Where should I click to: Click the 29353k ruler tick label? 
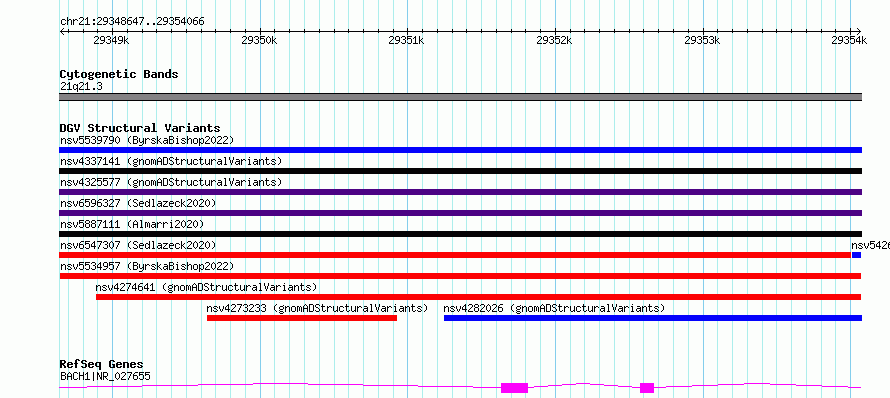(x=702, y=40)
